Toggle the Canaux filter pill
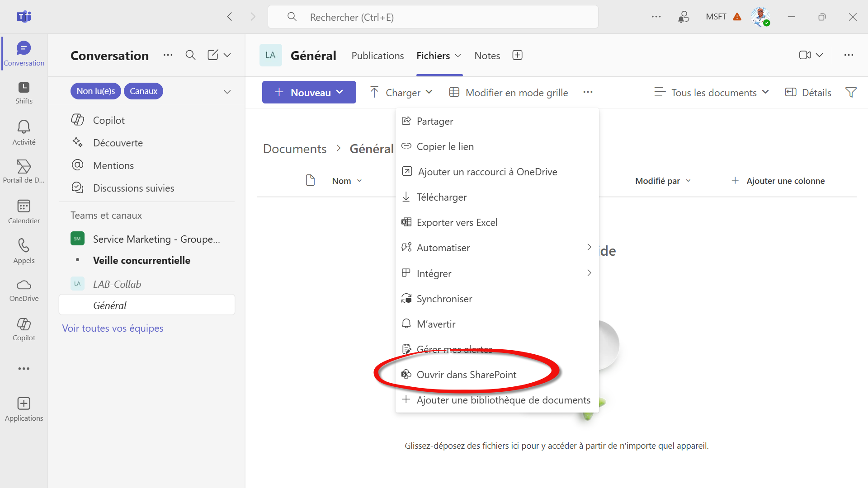Screen dimensions: 868x488 (x=143, y=91)
